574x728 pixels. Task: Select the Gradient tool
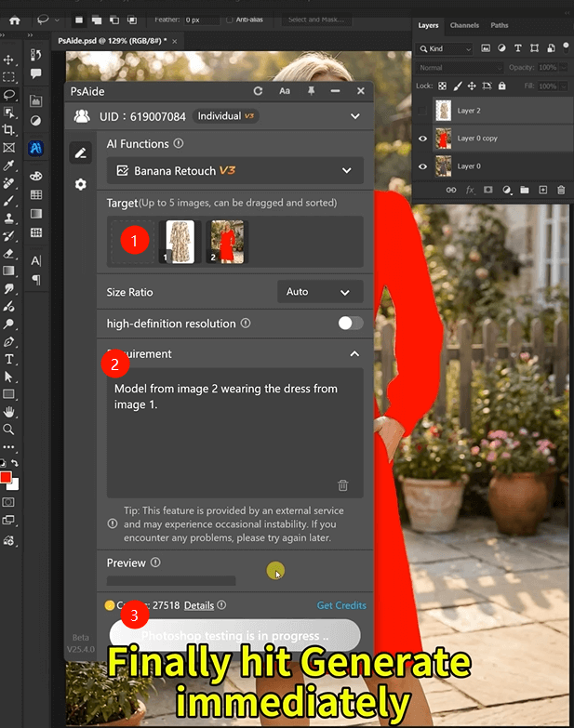[x=8, y=271]
